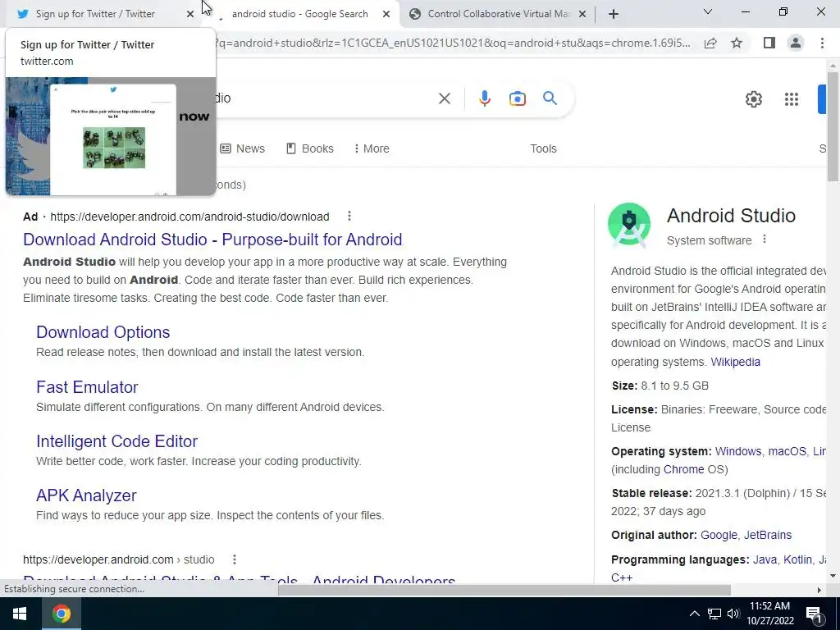840x630 pixels.
Task: Close the Control Collaborative Virtual Machine tab
Action: pyautogui.click(x=582, y=14)
